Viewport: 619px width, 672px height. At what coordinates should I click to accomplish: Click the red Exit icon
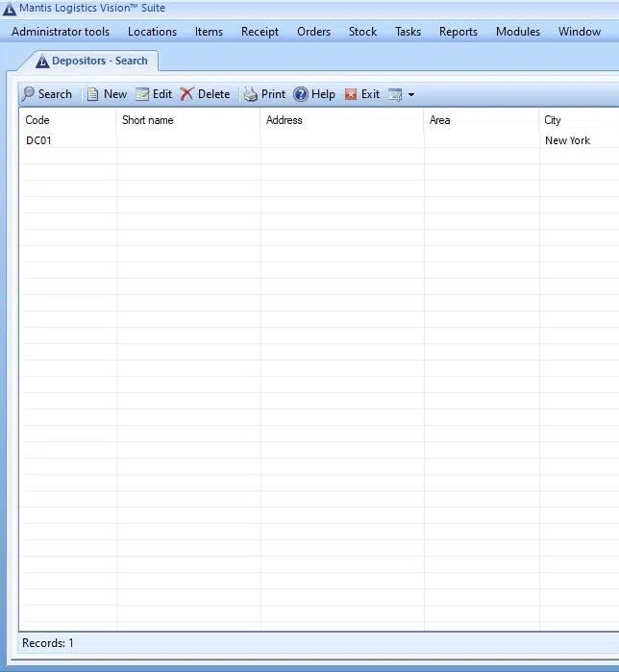pyautogui.click(x=351, y=94)
